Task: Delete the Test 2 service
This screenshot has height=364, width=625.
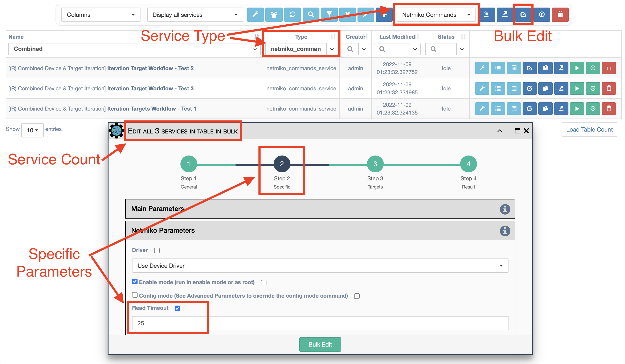Action: tap(609, 68)
